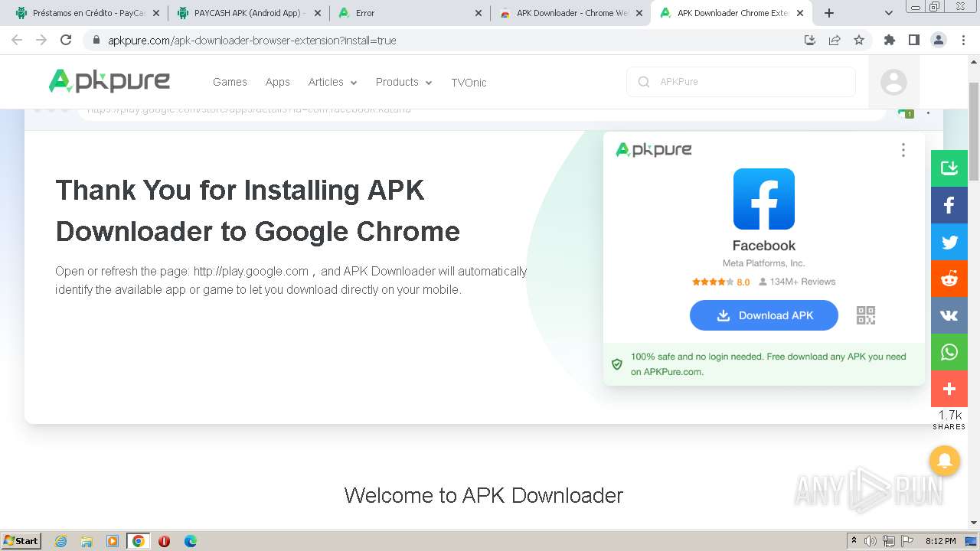Bookmark this page with the star icon
Viewport: 980px width, 551px height.
(x=859, y=40)
